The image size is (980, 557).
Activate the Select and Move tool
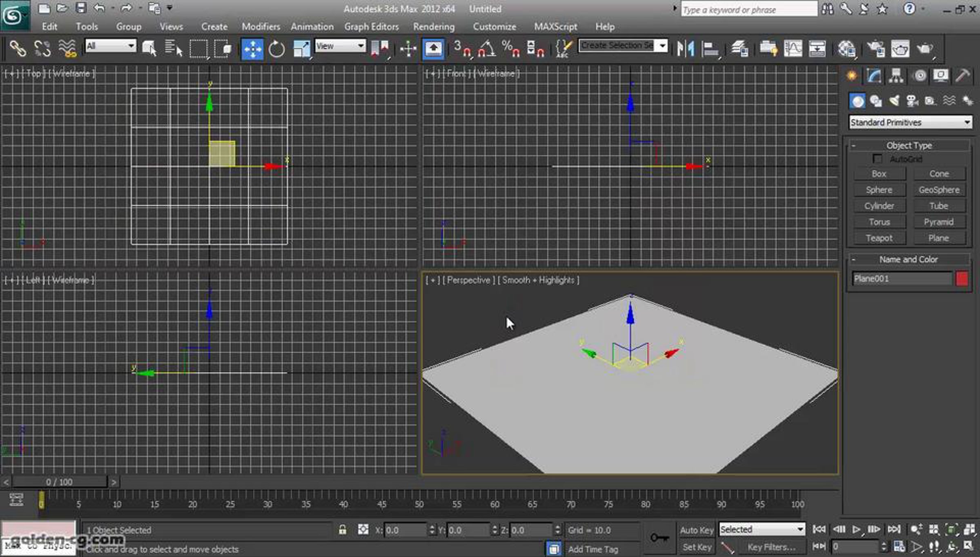252,49
